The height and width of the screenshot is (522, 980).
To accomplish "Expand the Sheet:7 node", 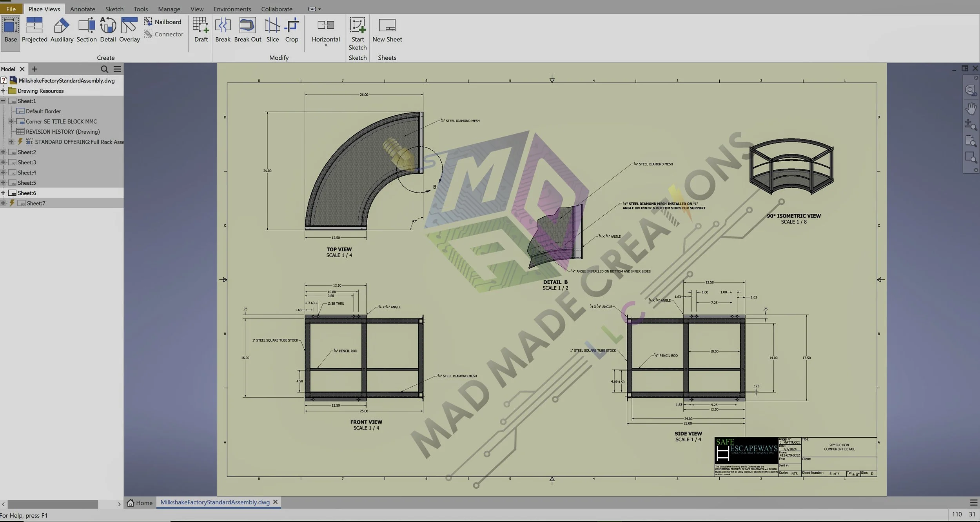I will (x=3, y=203).
